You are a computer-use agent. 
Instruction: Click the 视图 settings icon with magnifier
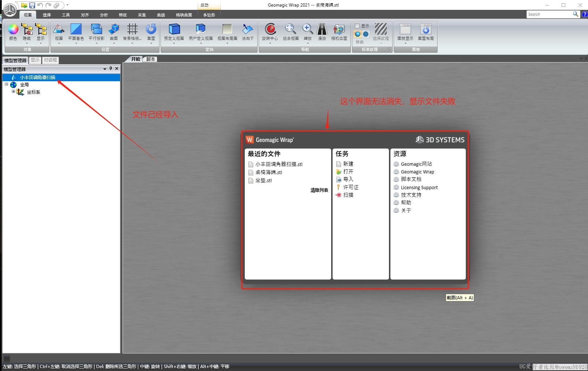click(x=59, y=29)
